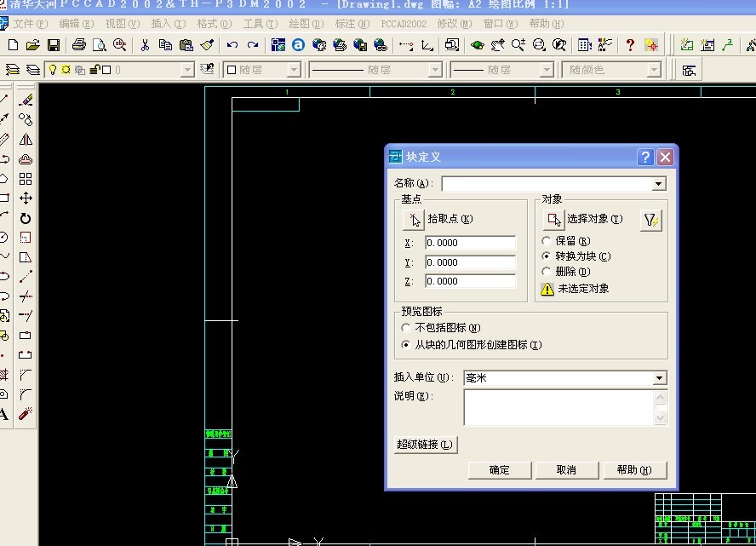Open the help question mark icon
This screenshot has width=756, height=546.
click(x=630, y=45)
